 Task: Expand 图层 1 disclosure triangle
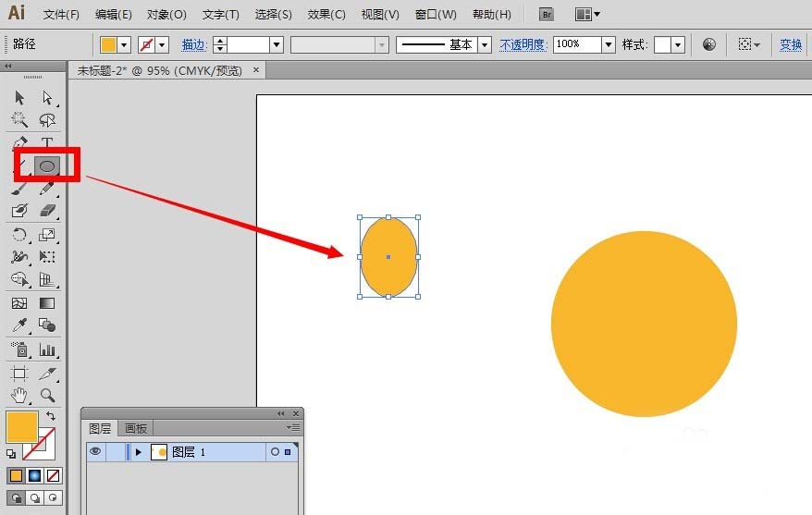coord(139,452)
